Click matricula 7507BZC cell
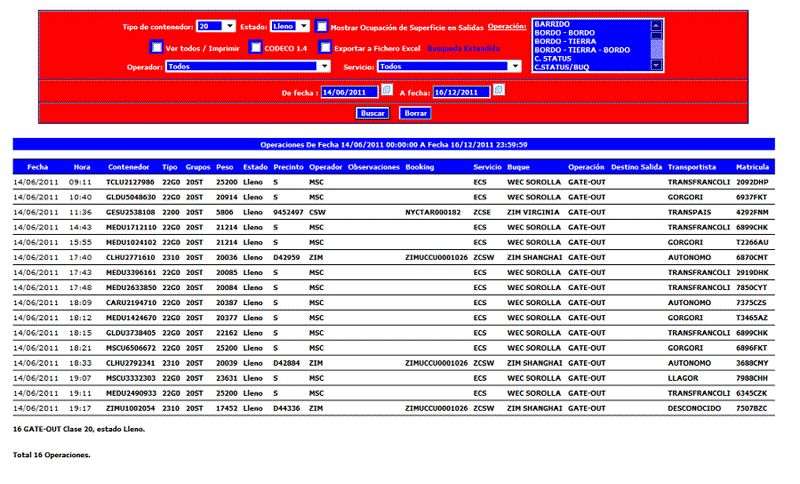The width and height of the screenshot is (800, 484). (x=751, y=409)
